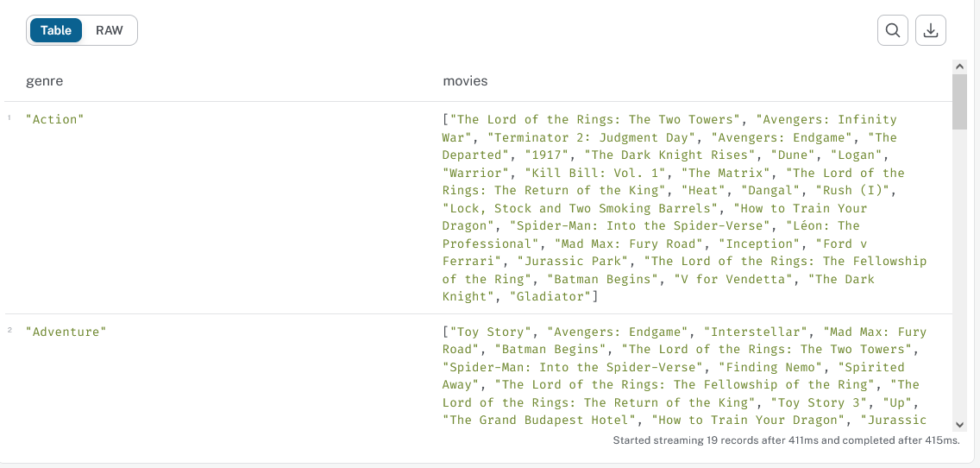The height and width of the screenshot is (468, 980).
Task: Download the query results
Action: [x=931, y=31]
